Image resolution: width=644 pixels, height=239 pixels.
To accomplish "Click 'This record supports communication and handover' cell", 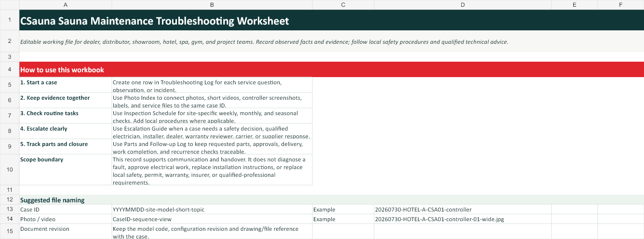I will click(x=212, y=170).
